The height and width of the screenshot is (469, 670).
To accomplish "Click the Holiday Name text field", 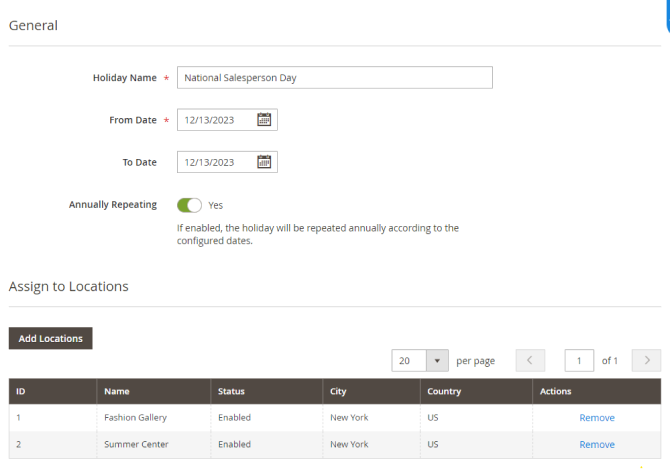I will point(334,78).
